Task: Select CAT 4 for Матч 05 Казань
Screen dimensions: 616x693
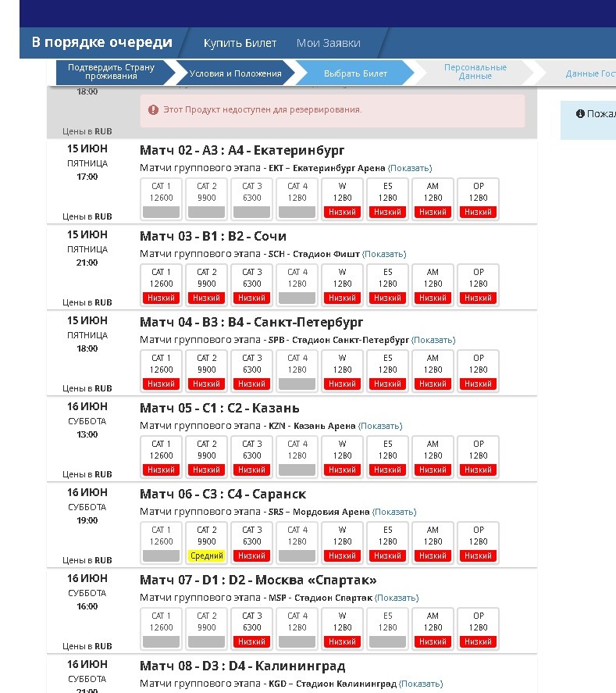Action: coord(297,456)
